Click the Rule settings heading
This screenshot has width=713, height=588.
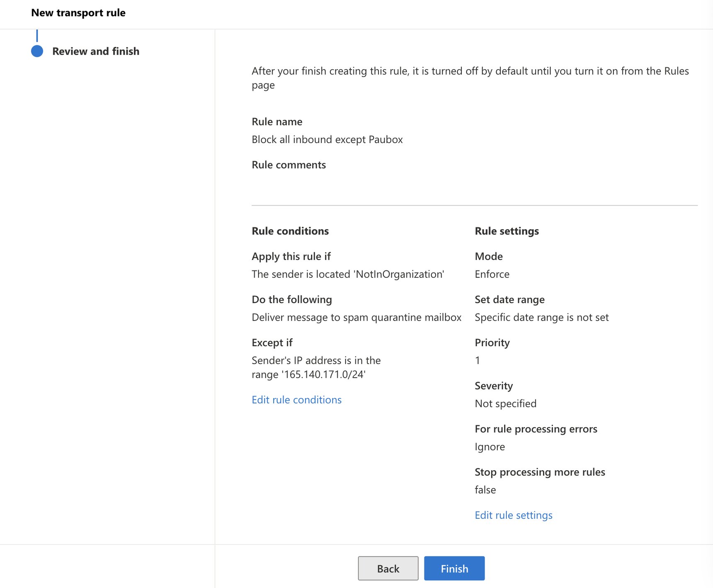click(507, 231)
